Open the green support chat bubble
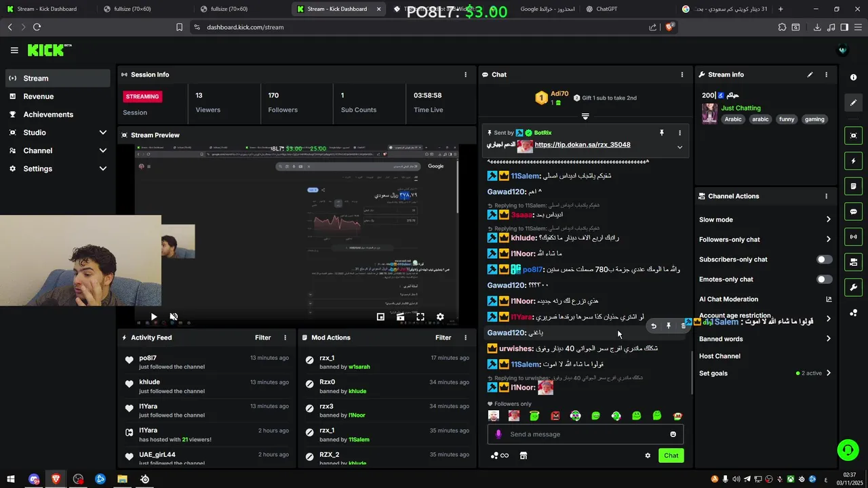This screenshot has height=488, width=868. point(847,449)
